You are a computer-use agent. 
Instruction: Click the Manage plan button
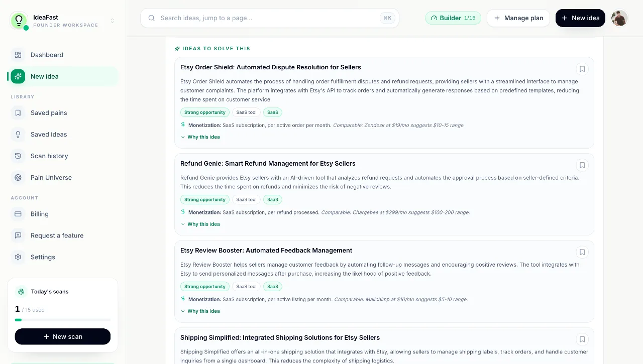click(518, 18)
